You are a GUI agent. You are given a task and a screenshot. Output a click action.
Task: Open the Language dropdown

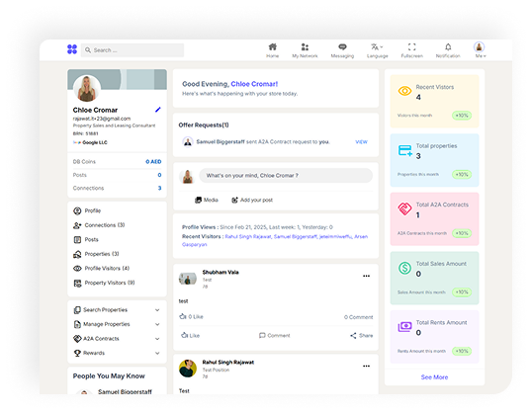(x=378, y=50)
